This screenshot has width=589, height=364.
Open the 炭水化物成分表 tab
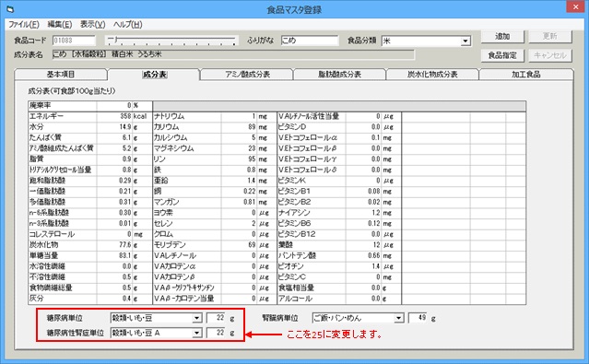(432, 75)
